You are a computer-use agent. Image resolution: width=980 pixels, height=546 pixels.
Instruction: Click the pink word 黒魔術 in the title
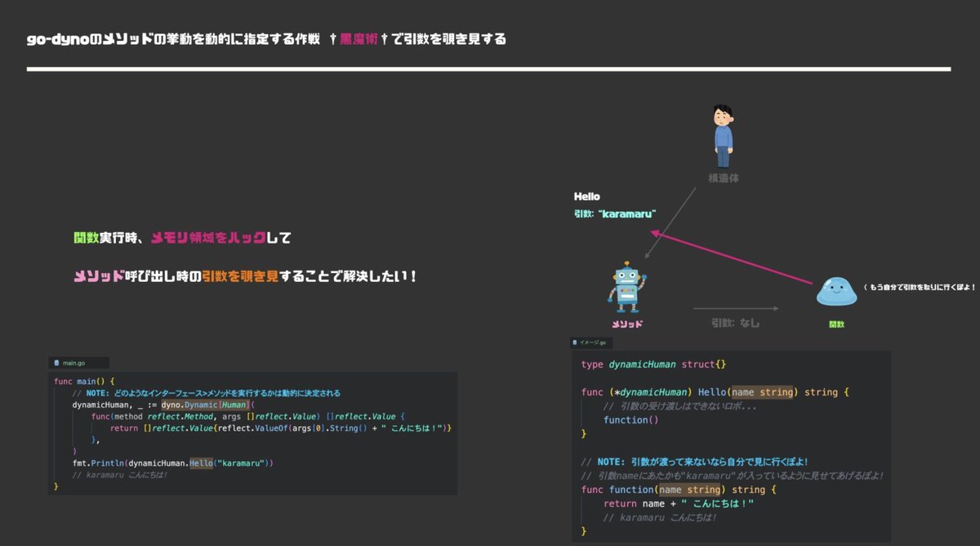(x=357, y=38)
